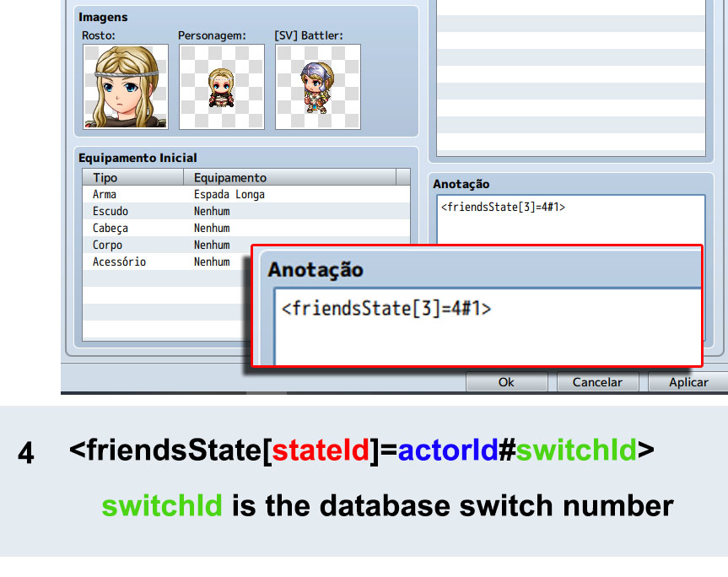Focus the Anotação note text field
The image size is (728, 577).
[x=570, y=219]
